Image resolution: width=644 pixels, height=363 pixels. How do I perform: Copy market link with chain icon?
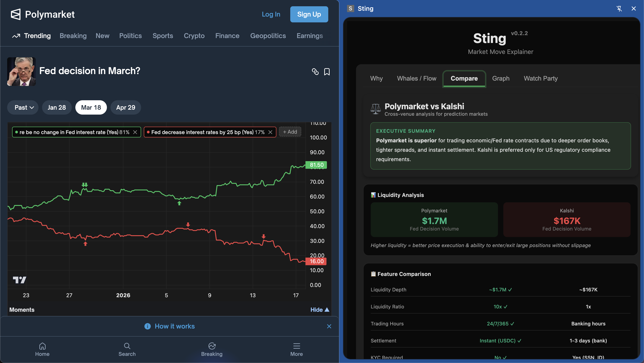[315, 72]
